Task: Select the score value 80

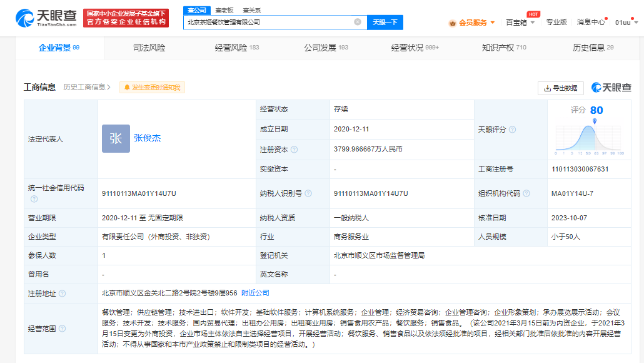Action: point(596,110)
